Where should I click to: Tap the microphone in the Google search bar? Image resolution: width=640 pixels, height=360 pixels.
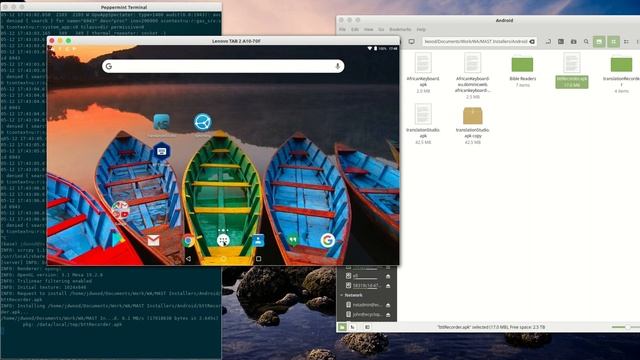(x=338, y=66)
